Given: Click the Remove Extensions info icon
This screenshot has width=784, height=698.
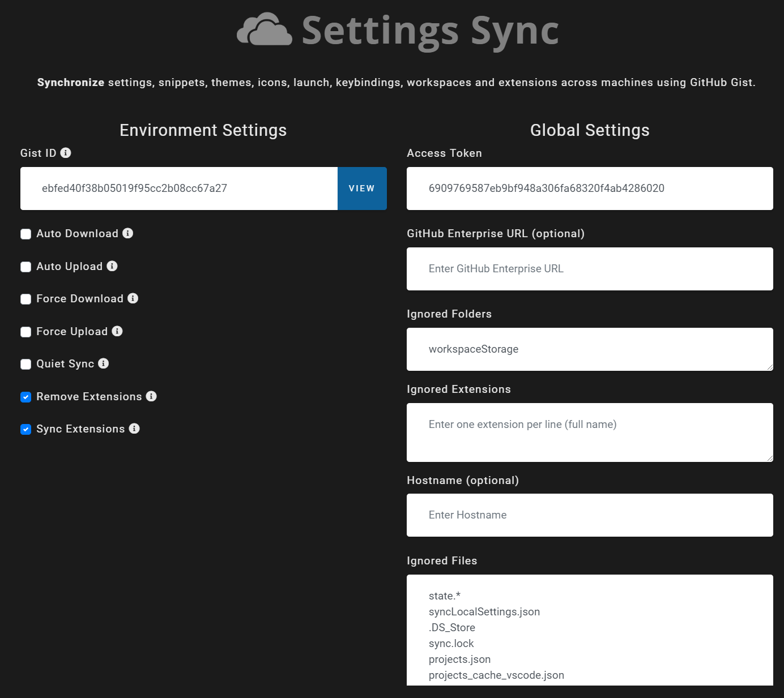Looking at the screenshot, I should [x=151, y=396].
